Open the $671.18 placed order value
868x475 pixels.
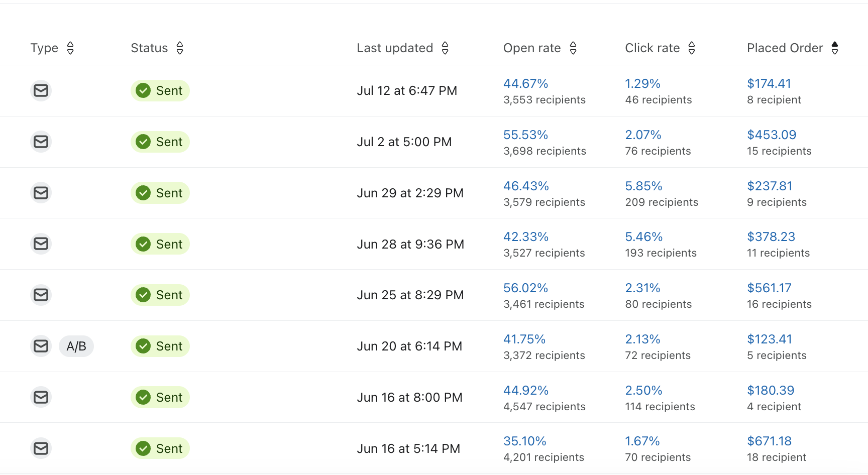point(769,441)
